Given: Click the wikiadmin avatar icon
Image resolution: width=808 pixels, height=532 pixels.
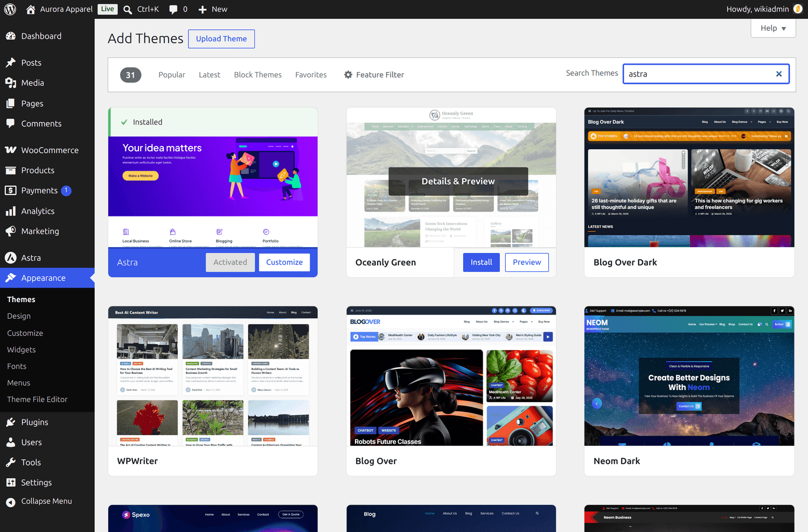Looking at the screenshot, I should coord(798,9).
